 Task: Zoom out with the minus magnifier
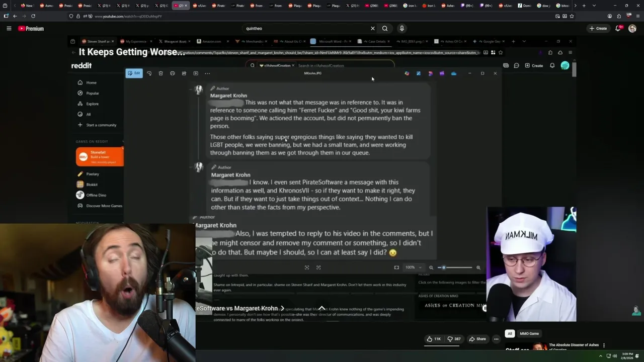pos(431,267)
